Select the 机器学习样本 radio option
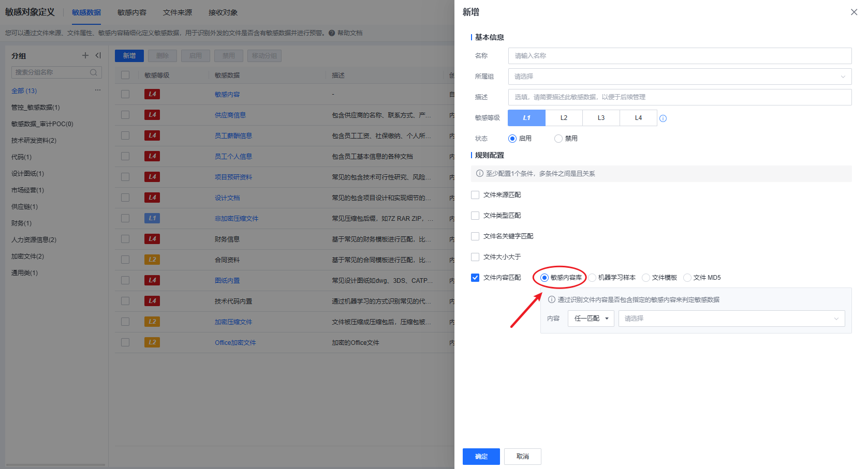The width and height of the screenshot is (868, 469). [593, 278]
